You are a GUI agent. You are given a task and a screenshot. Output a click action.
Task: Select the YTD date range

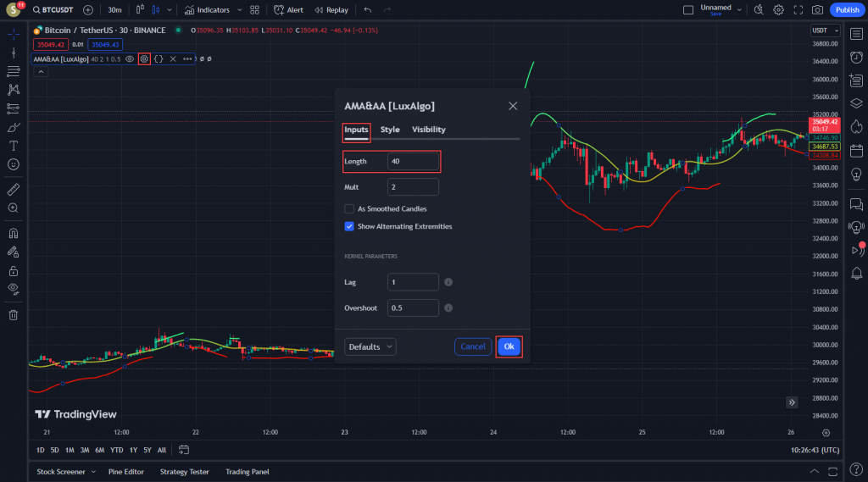click(x=116, y=451)
